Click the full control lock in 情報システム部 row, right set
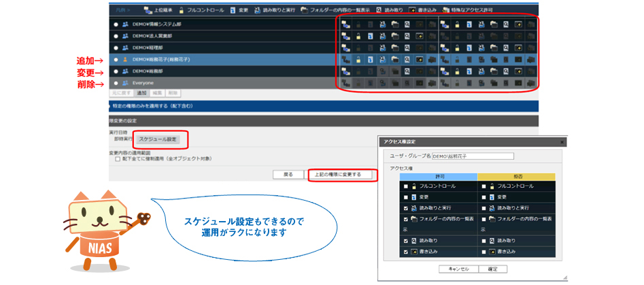The height and width of the screenshot is (285, 644). tap(457, 24)
